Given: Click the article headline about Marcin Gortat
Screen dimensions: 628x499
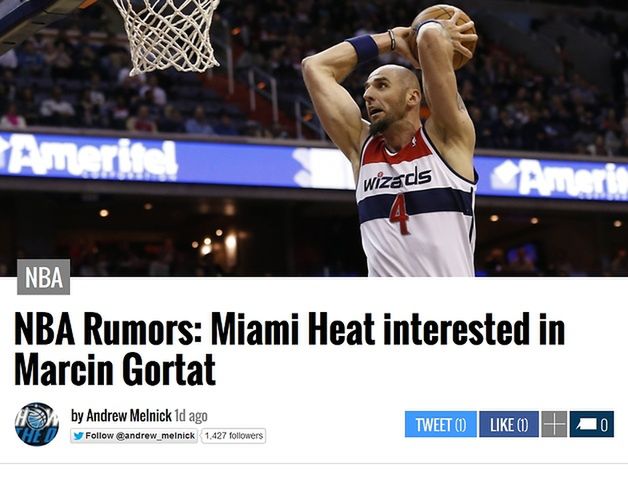Looking at the screenshot, I should pyautogui.click(x=289, y=349).
